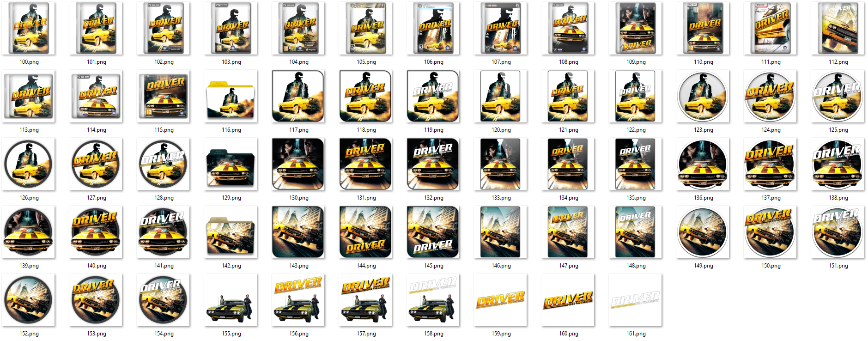Click the file name 130.png
The image size is (868, 341).
point(299,198)
